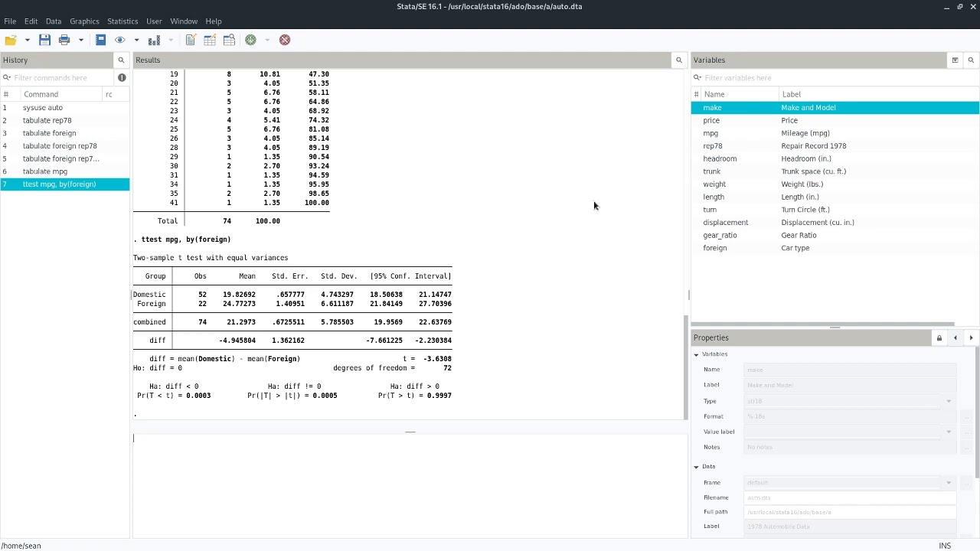
Task: Select the 'weight' variable row
Action: click(x=835, y=184)
